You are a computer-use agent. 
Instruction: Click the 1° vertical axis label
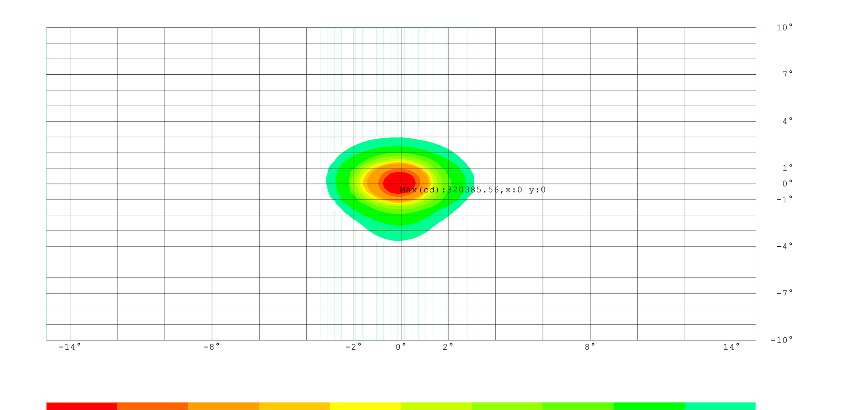(x=788, y=168)
